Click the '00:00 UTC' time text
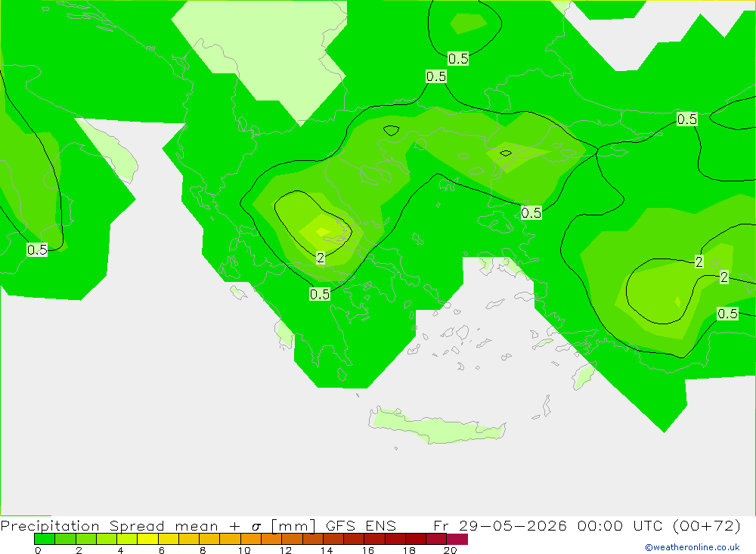 pyautogui.click(x=621, y=525)
